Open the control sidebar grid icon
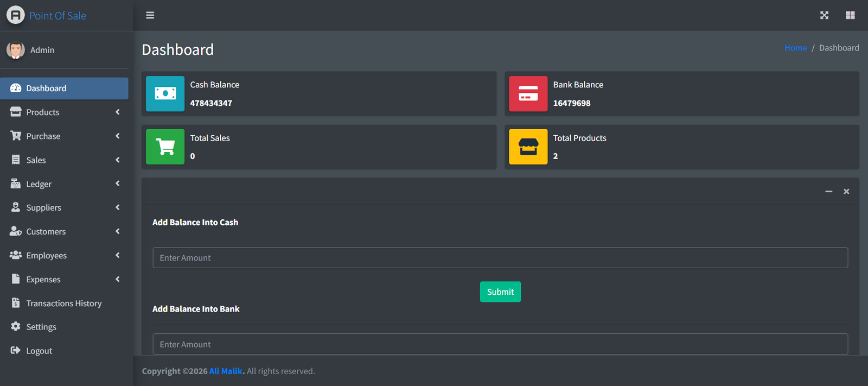Image resolution: width=868 pixels, height=386 pixels. click(x=850, y=15)
